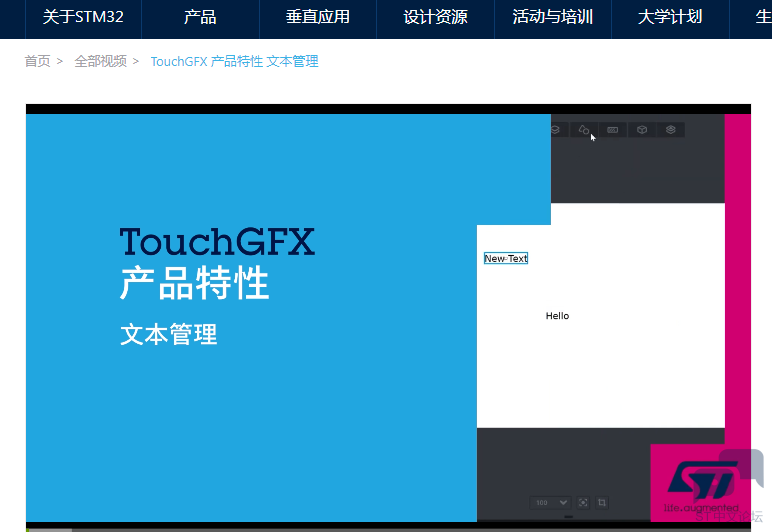The width and height of the screenshot is (772, 532).
Task: Click the crop canvas icon
Action: coord(602,502)
